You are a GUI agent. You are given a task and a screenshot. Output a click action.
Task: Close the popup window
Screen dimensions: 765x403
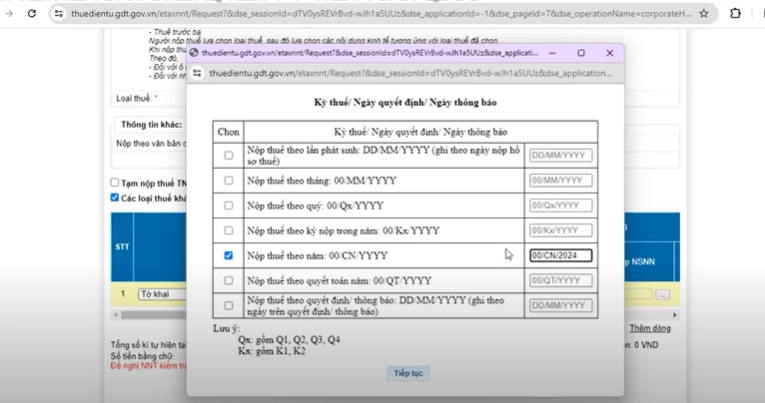(609, 53)
